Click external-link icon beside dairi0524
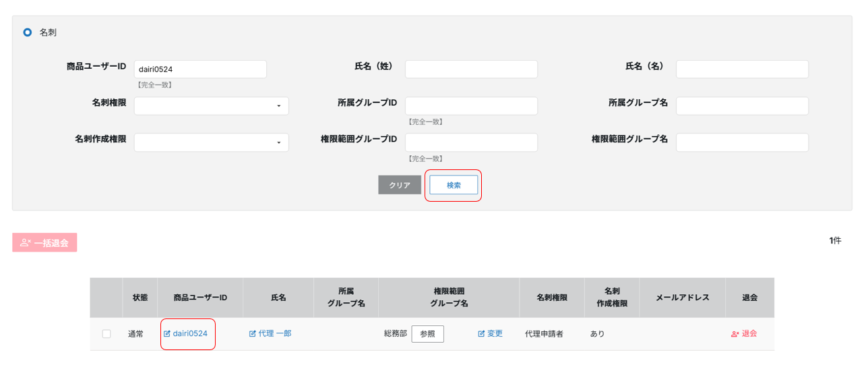 coord(167,334)
